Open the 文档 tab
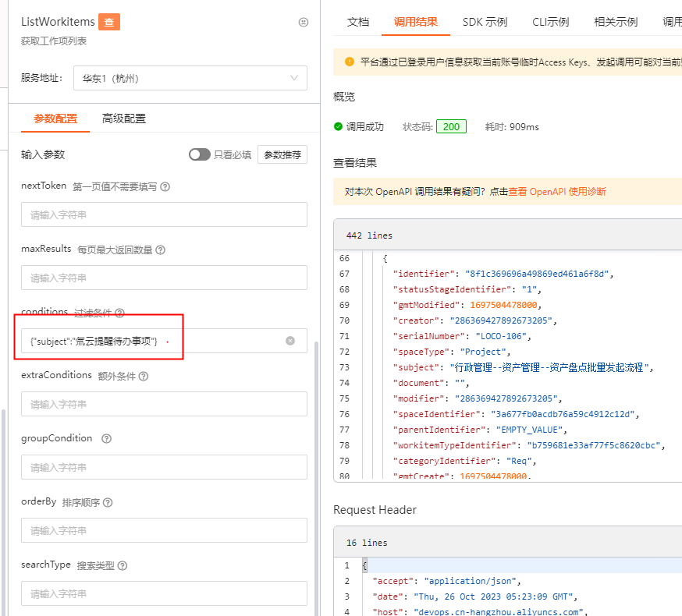The image size is (682, 616). coord(358,22)
